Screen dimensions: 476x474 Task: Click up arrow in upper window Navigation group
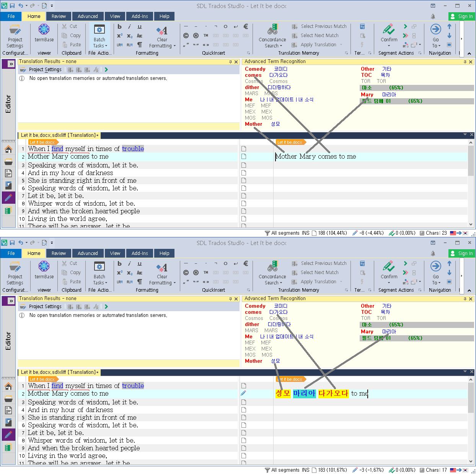[449, 27]
